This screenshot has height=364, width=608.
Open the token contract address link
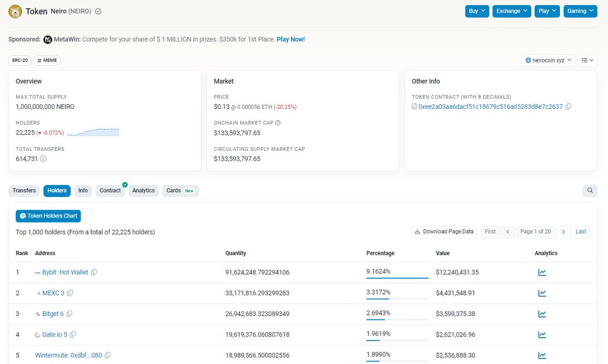pos(490,107)
